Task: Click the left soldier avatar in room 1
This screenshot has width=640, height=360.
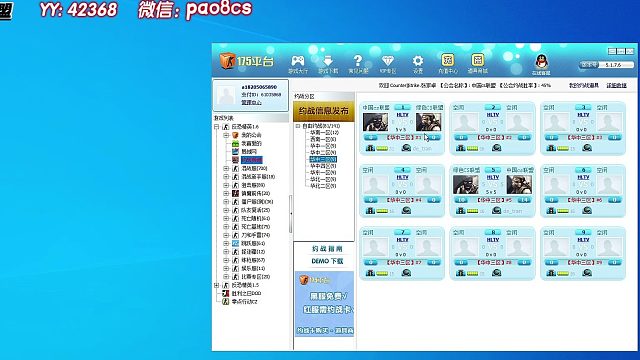Action: tap(375, 122)
